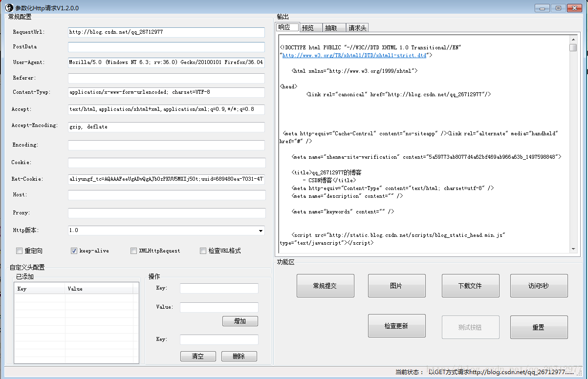Click the PostData input field
The image size is (588, 379).
point(166,47)
